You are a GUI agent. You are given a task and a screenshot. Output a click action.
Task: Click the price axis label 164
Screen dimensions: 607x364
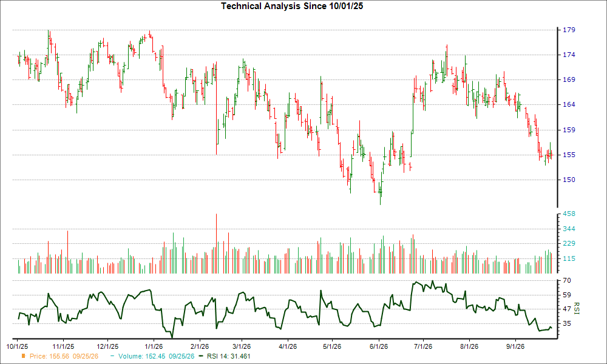click(569, 104)
